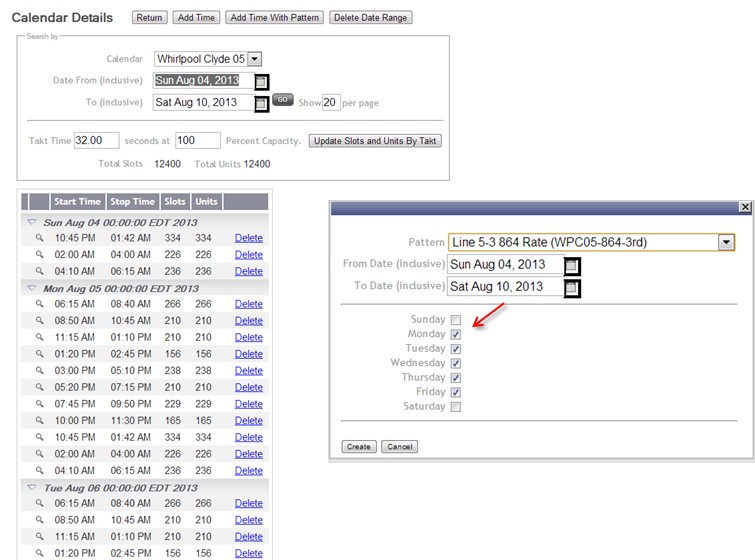
Task: Click the Percent Capacity field showing 100
Action: (198, 140)
